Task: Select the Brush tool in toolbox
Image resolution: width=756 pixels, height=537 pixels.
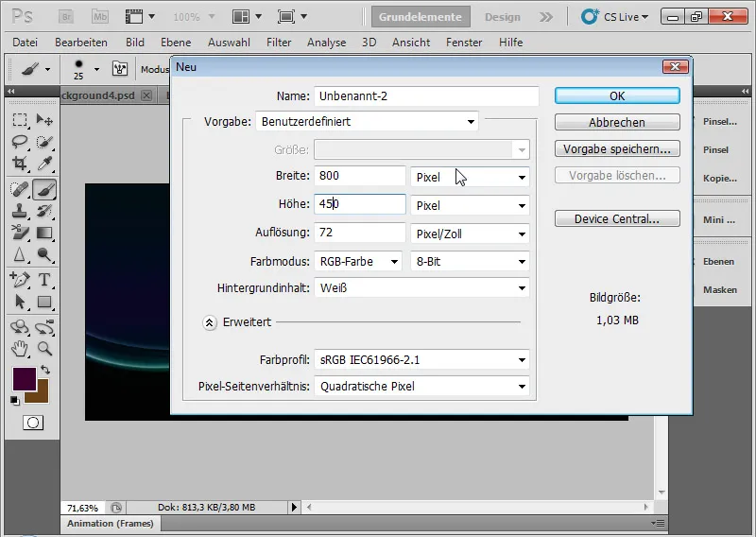Action: coord(44,190)
